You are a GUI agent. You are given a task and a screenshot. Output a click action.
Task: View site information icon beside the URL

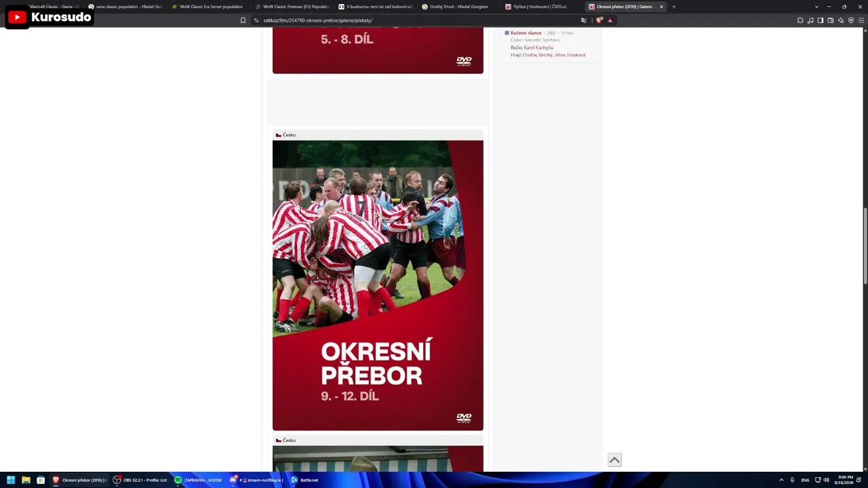click(256, 20)
